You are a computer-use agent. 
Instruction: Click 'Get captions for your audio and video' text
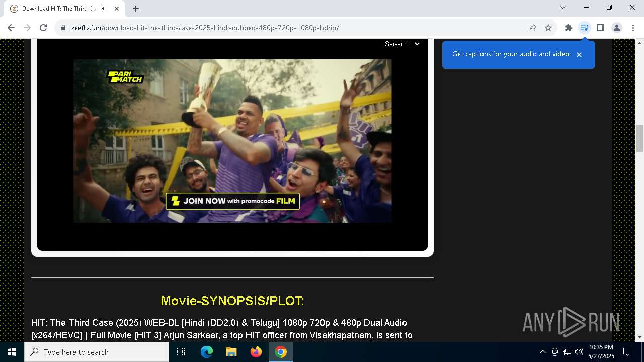(511, 54)
